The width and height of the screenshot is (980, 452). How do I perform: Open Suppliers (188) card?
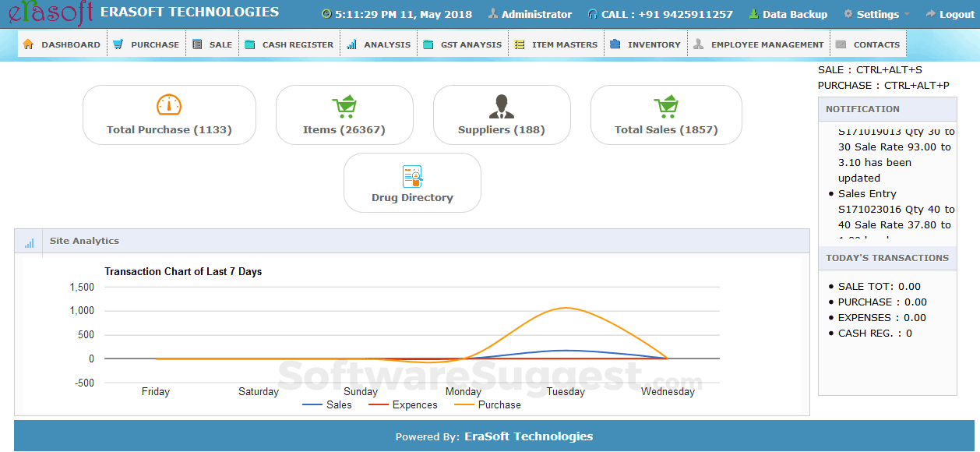pos(502,115)
